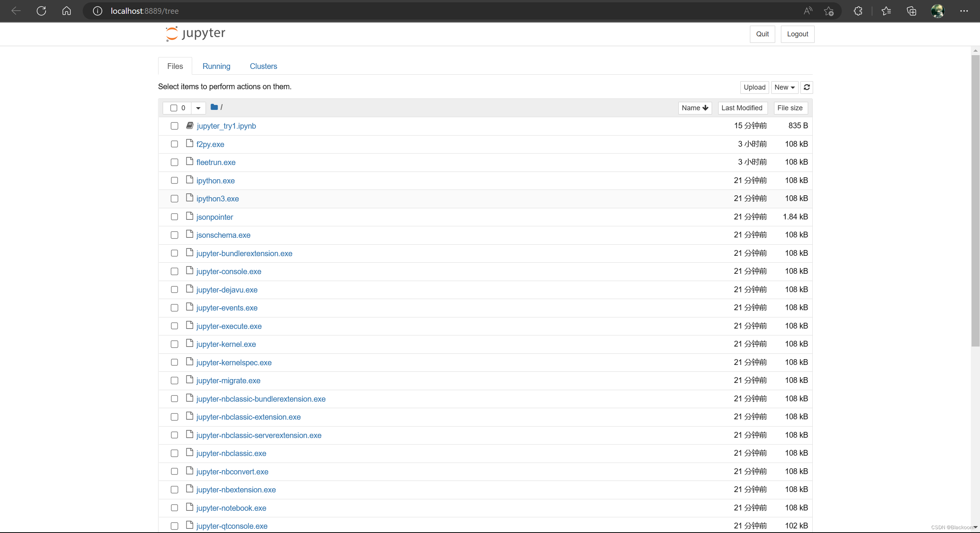Click the page vertical scrollbar
Viewport: 980px width, 533px height.
pyautogui.click(x=975, y=199)
